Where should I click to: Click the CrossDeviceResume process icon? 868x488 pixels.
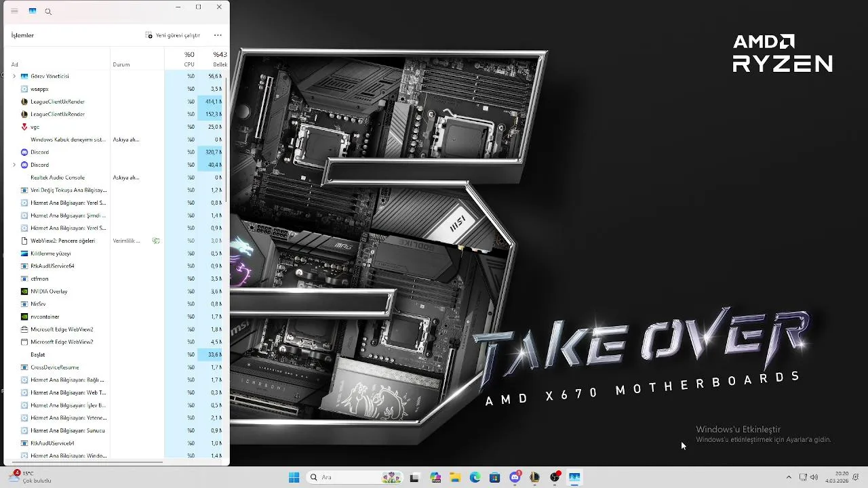coord(24,367)
